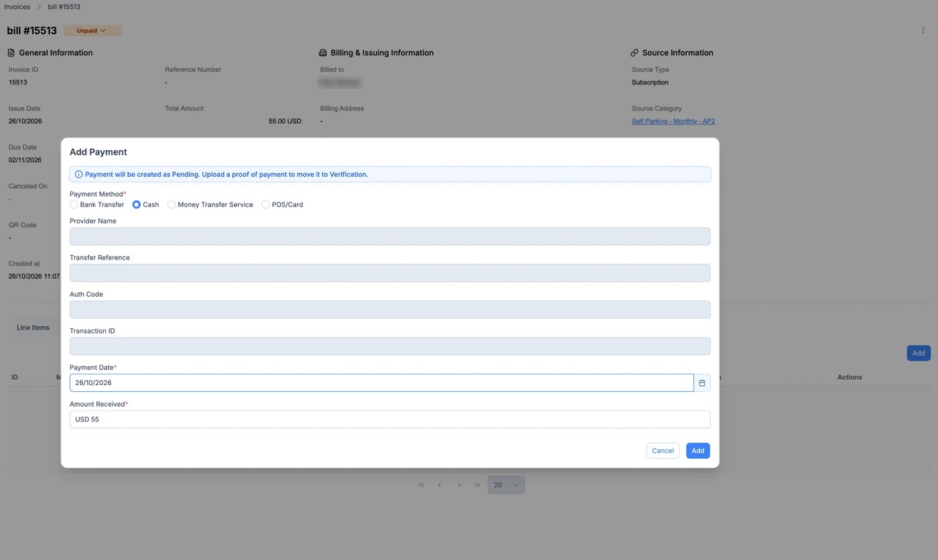Image resolution: width=938 pixels, height=560 pixels.
Task: Click the Add Payment dialog title
Action: click(x=98, y=152)
